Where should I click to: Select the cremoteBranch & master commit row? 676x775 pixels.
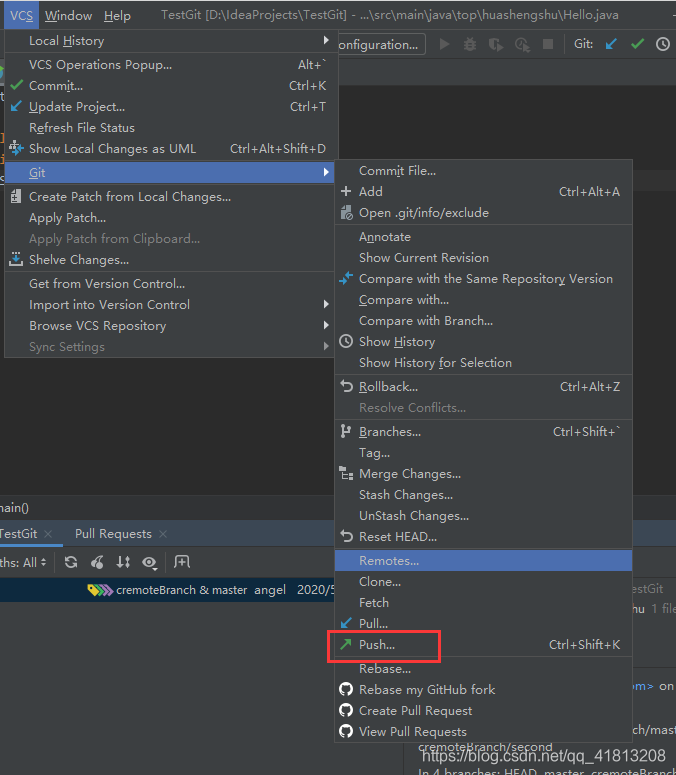(168, 590)
